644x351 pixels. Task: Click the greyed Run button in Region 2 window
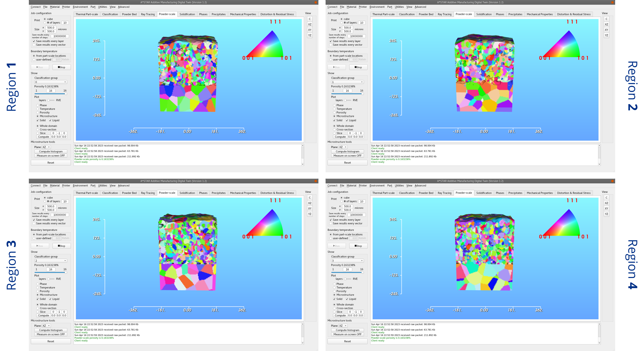(337, 67)
